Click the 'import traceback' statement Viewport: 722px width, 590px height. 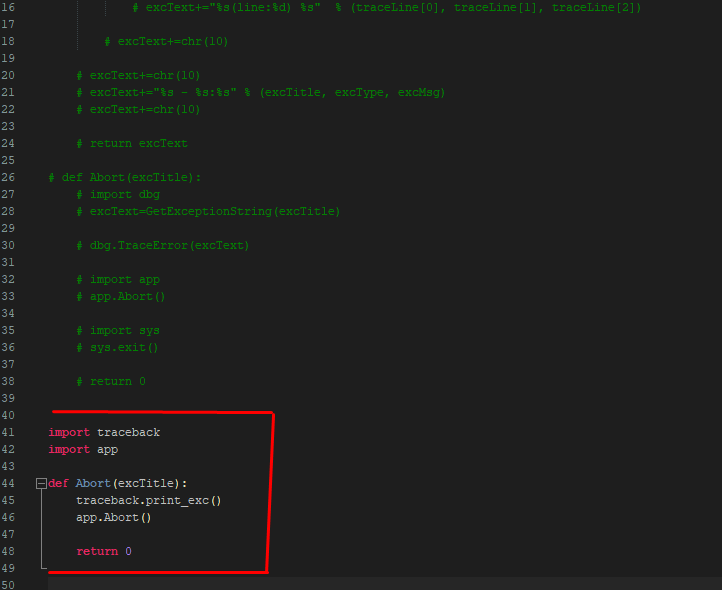(104, 432)
